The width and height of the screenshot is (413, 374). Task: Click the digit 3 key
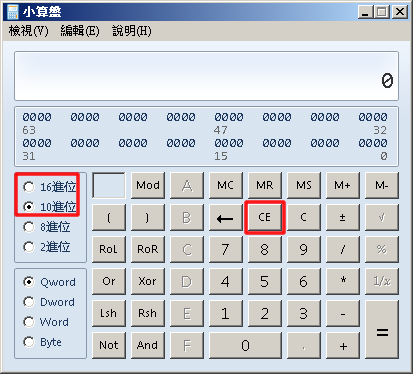304,313
